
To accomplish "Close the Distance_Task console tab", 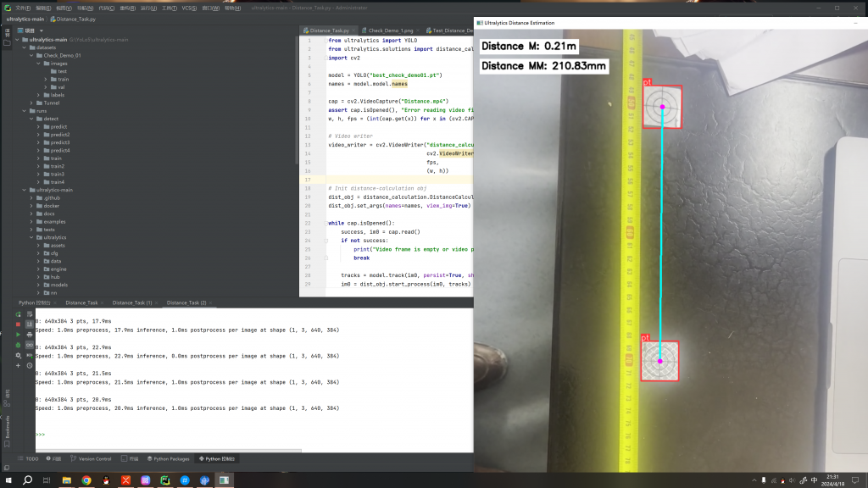I will pos(102,302).
